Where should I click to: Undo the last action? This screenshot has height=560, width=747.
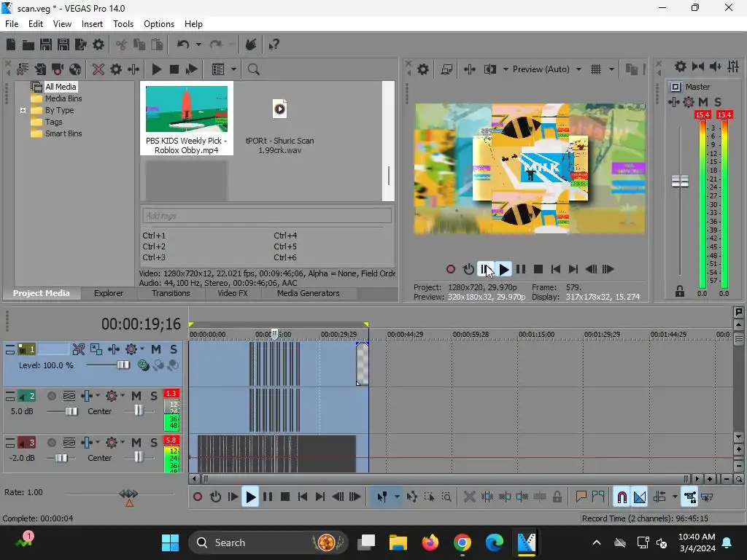click(183, 44)
